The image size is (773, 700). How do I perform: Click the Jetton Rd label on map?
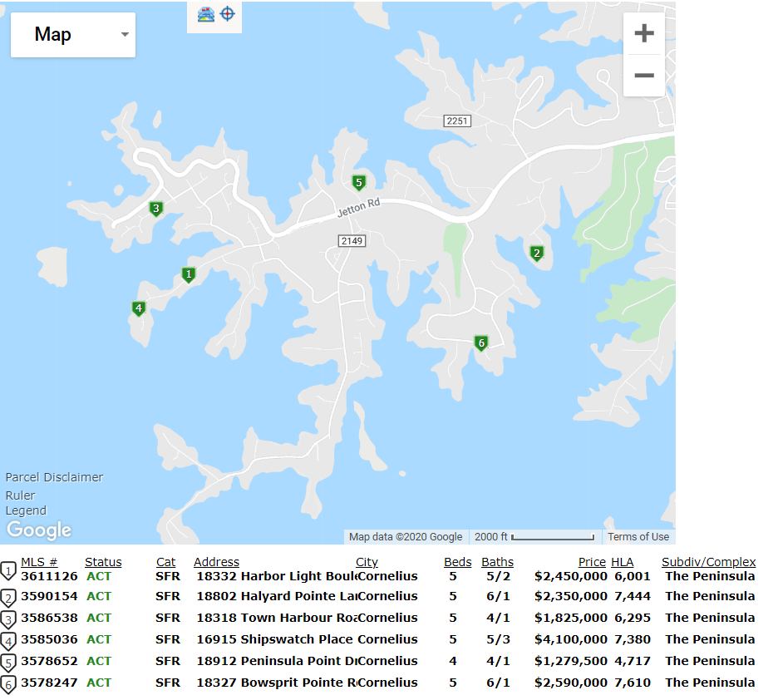click(358, 208)
